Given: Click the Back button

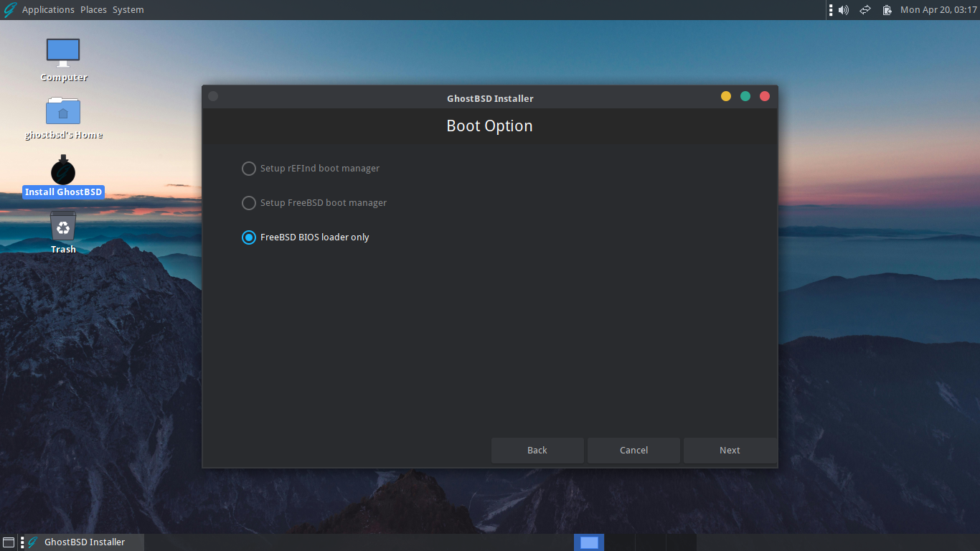Looking at the screenshot, I should coord(537,450).
